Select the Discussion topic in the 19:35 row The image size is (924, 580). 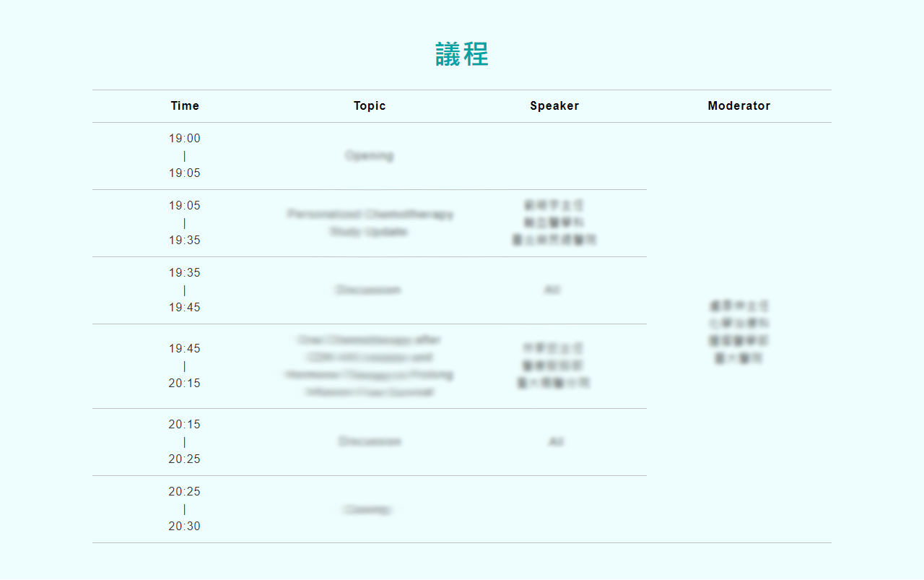click(x=368, y=290)
